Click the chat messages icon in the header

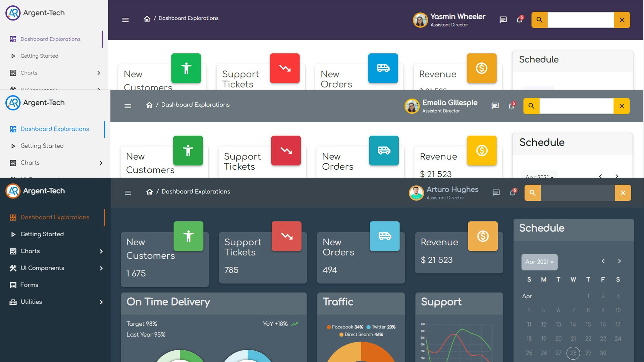click(x=496, y=193)
